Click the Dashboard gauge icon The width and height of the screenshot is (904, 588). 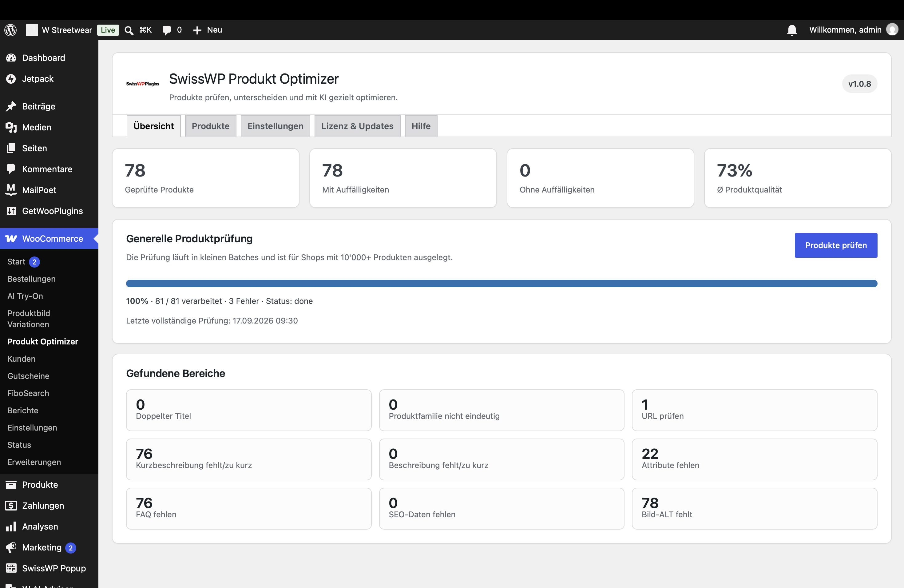(x=11, y=58)
